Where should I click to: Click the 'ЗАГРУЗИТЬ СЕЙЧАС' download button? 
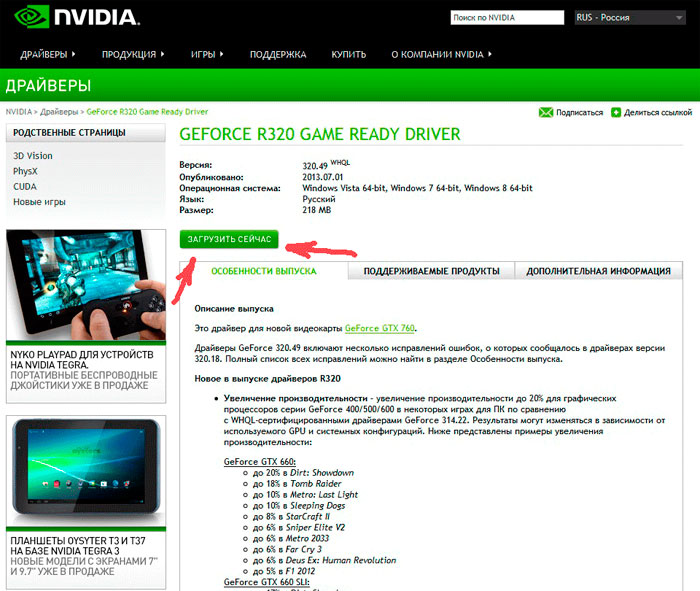[229, 239]
